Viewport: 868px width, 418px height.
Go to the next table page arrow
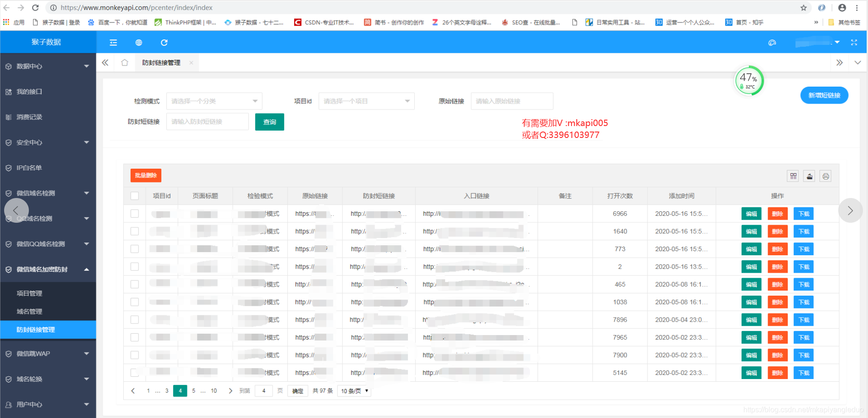(x=231, y=391)
